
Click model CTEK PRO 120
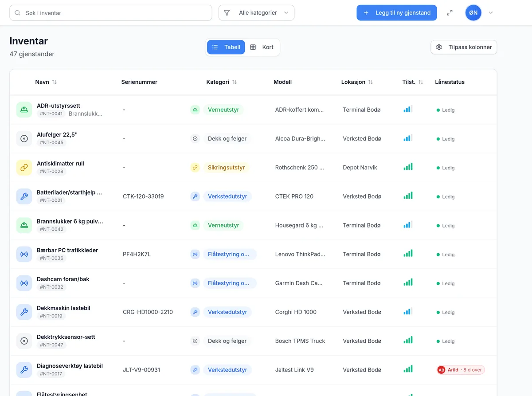(294, 196)
